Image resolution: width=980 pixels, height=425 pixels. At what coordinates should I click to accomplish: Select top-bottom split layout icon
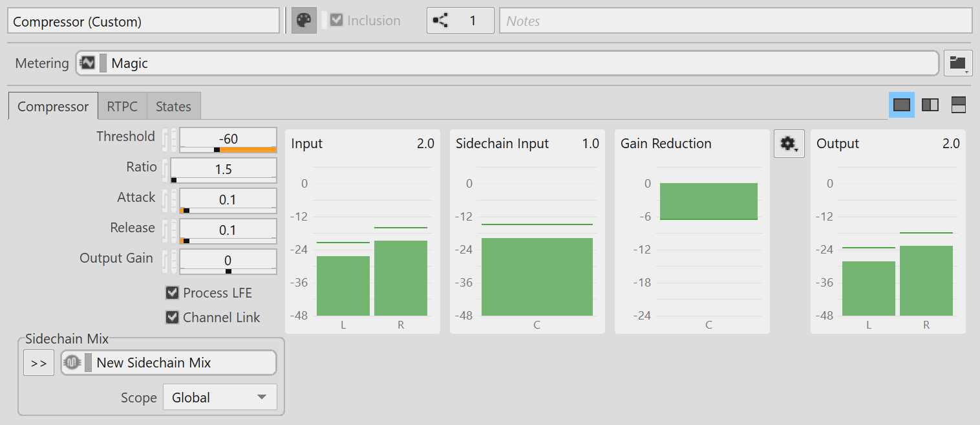pyautogui.click(x=959, y=105)
